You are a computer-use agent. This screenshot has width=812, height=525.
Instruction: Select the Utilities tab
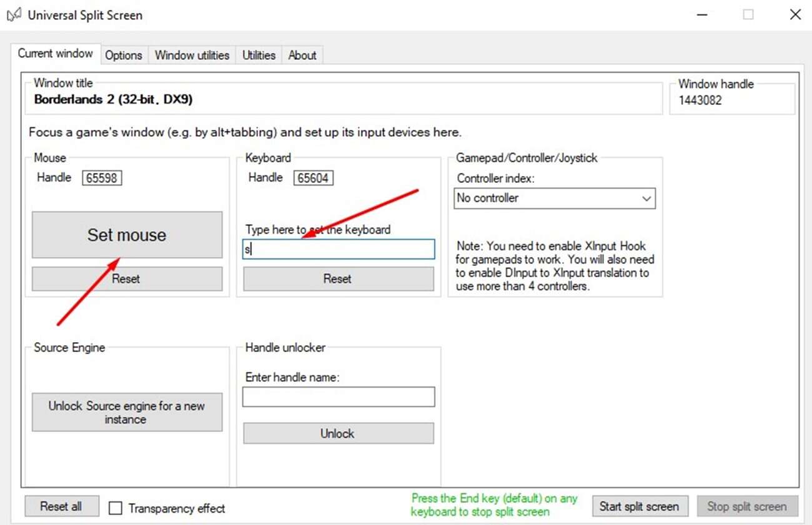coord(259,55)
